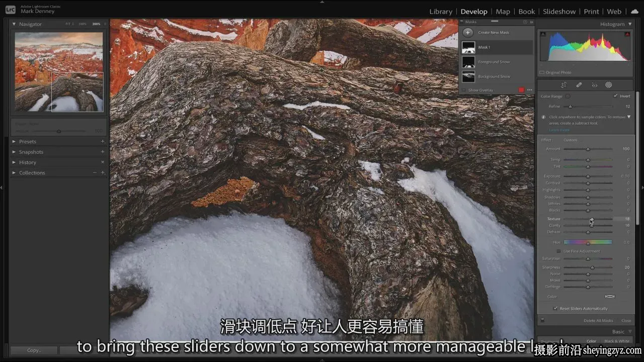Viewport: 644px width, 362px height.
Task: Select the Crop Overlay tool
Action: [563, 85]
